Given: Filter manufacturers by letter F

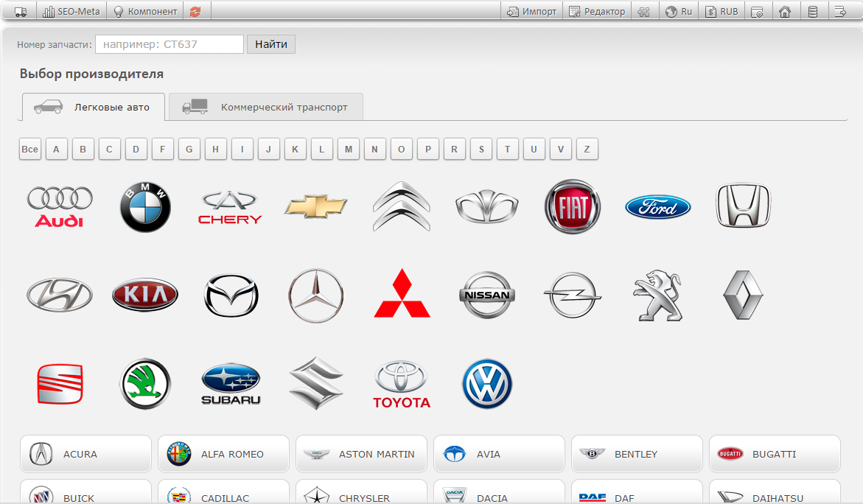Looking at the screenshot, I should pyautogui.click(x=162, y=149).
